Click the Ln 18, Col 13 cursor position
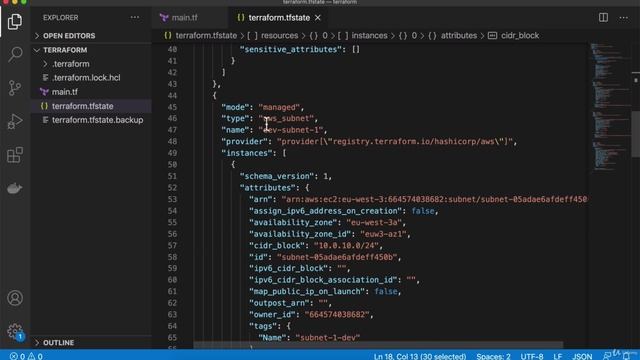Screen dimensions: 640x360 pos(420,356)
